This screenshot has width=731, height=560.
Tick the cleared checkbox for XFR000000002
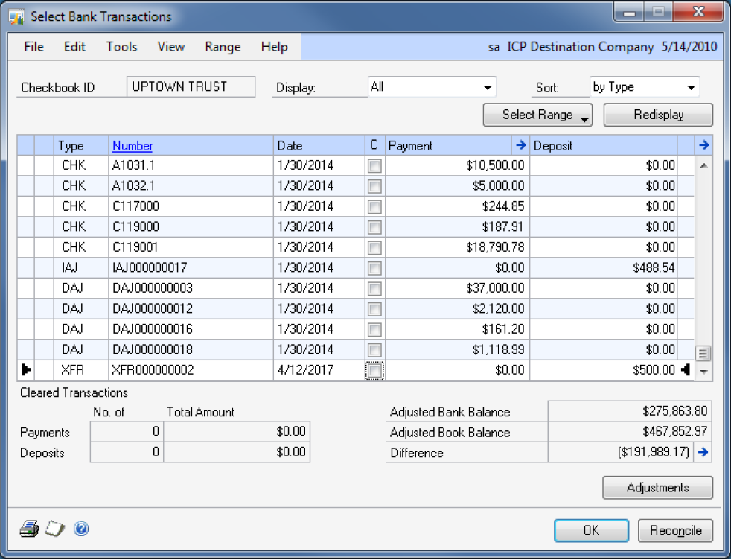(374, 370)
